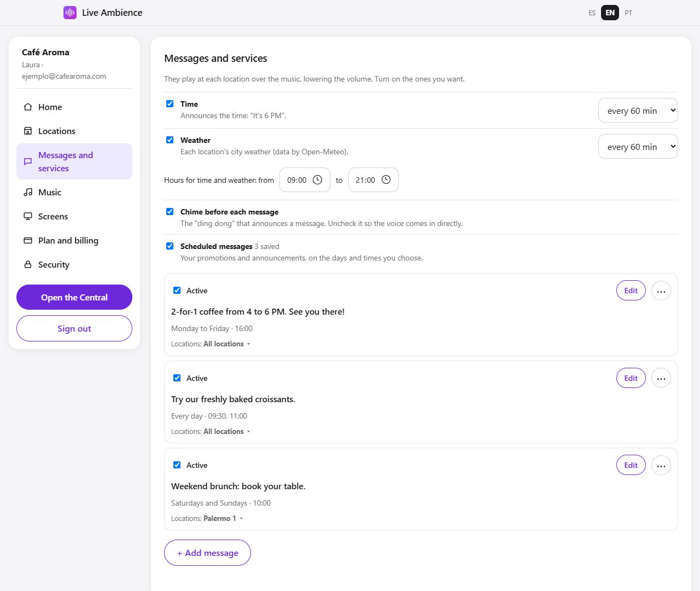The width and height of the screenshot is (700, 591).
Task: Edit the Weekend brunch message
Action: point(631,465)
